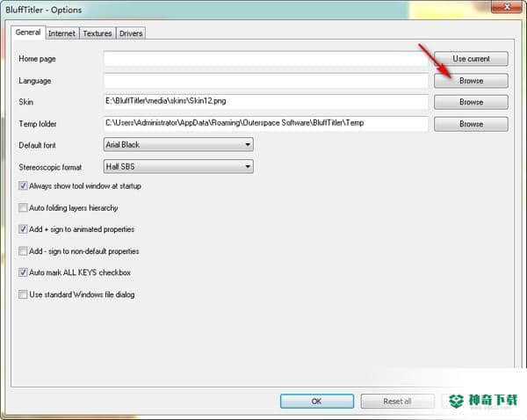Close the BluffTitler Options dialog
The height and width of the screenshot is (420, 527).
coord(507,7)
